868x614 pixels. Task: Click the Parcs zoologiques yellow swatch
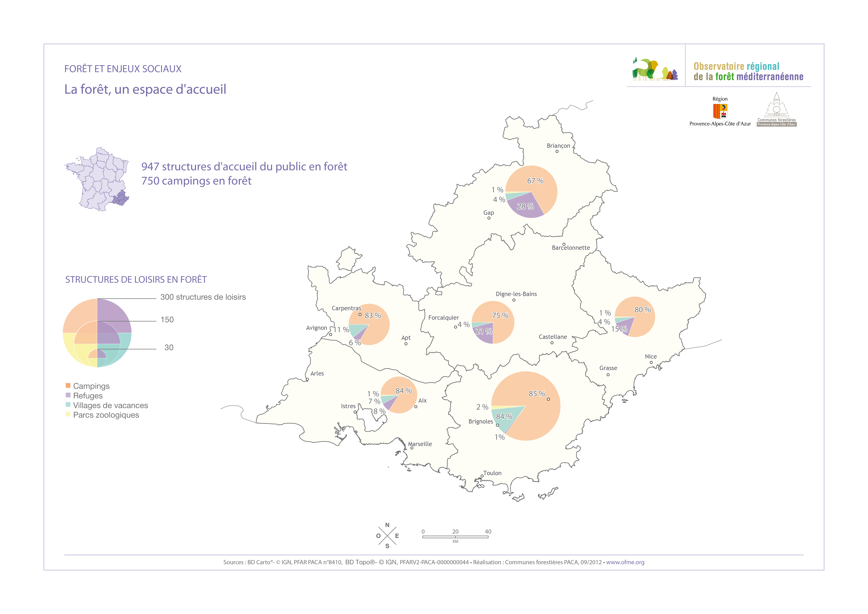pos(68,414)
